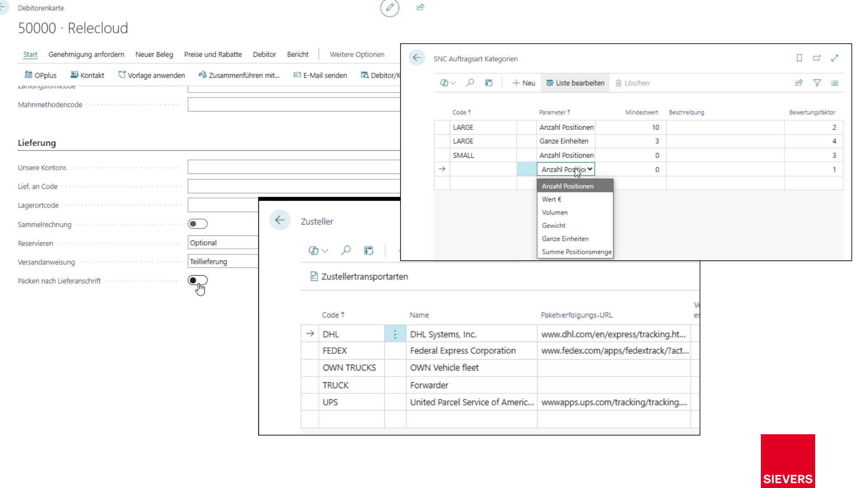
Task: Expand the SNC Auftragsart Kategorien window
Action: point(835,58)
